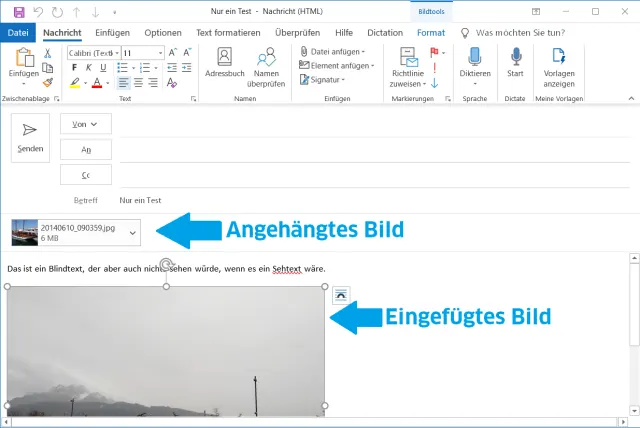Switch to the Optionen tab
The height and width of the screenshot is (428, 640).
point(163,33)
